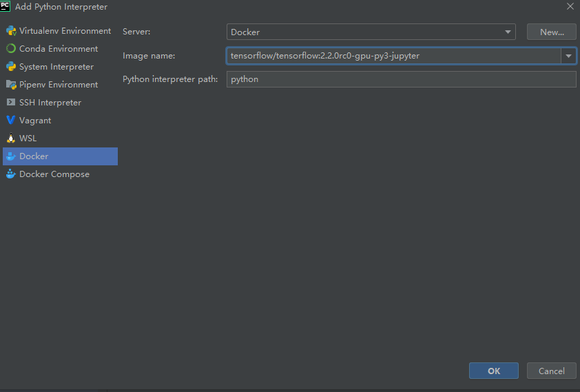Switch to Pipenv Environment
Image resolution: width=580 pixels, height=392 pixels.
click(x=61, y=85)
